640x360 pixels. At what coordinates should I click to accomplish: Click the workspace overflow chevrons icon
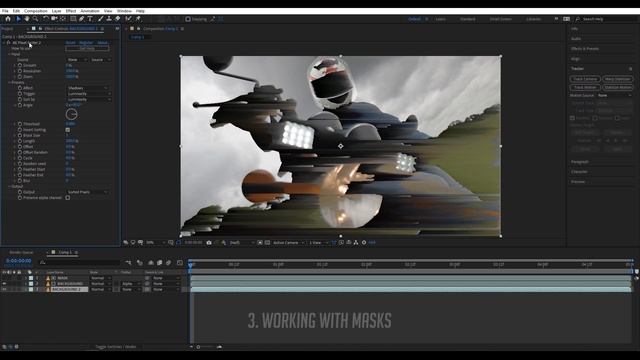point(556,19)
